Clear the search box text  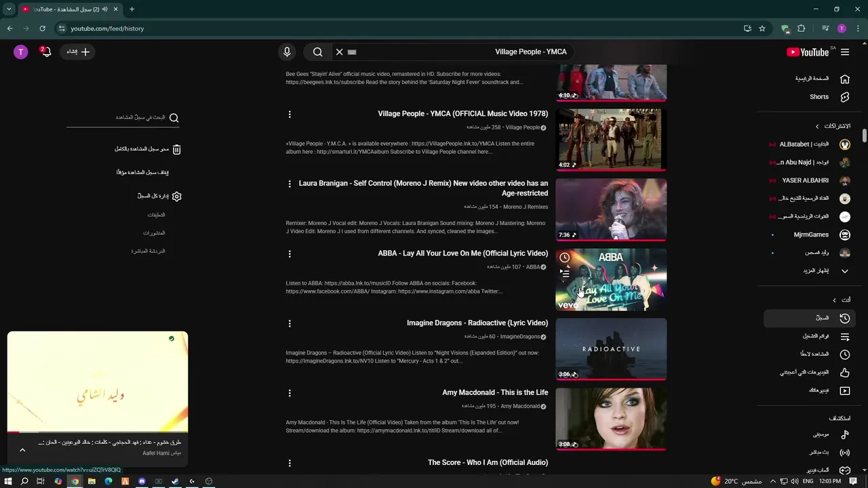click(339, 52)
